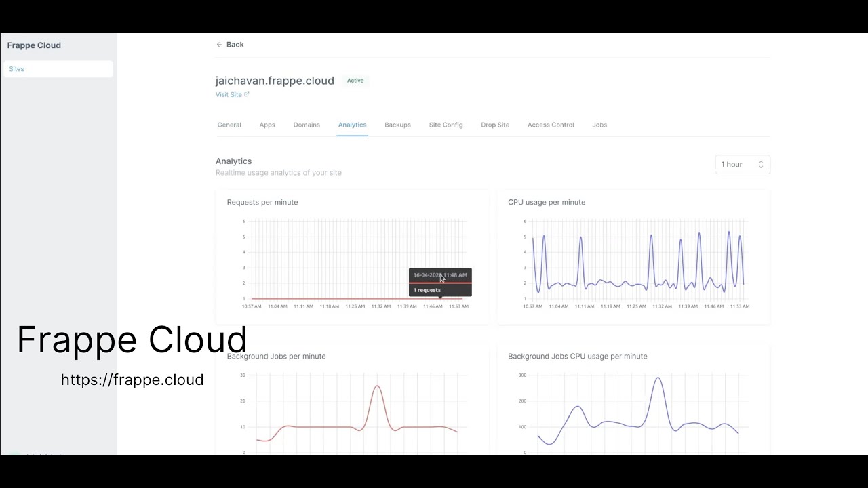Click the highest peak of Background Jobs CPU curve
Image resolution: width=868 pixels, height=488 pixels.
658,378
